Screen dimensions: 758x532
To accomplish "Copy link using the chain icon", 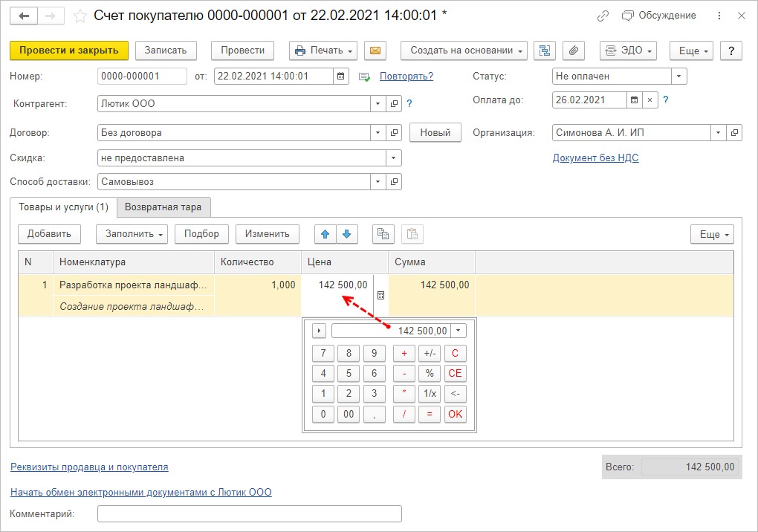I will click(603, 16).
